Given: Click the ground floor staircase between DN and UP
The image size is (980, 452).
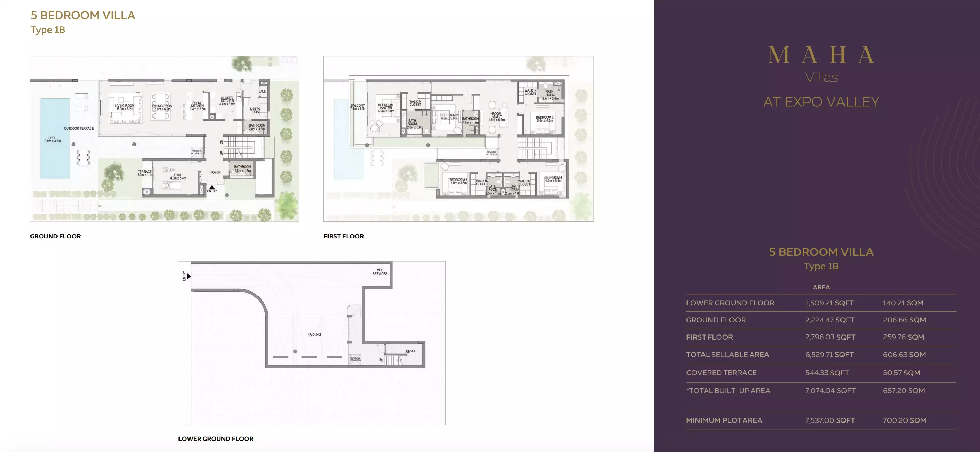Looking at the screenshot, I should point(238,148).
